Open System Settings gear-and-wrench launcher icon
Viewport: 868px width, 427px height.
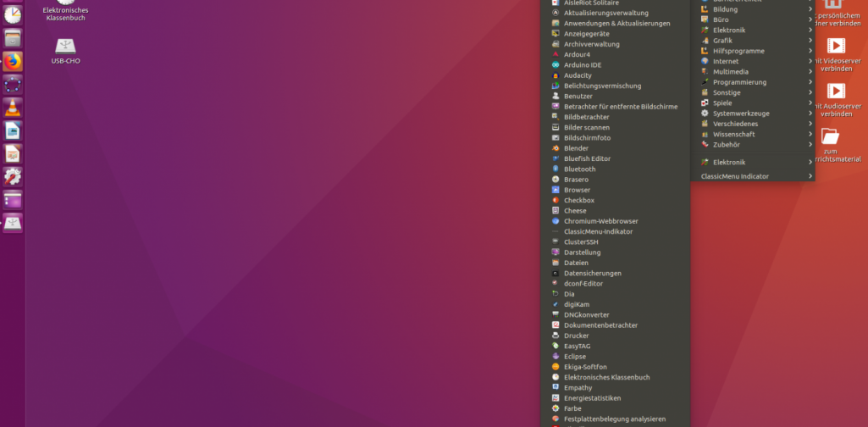(x=13, y=176)
